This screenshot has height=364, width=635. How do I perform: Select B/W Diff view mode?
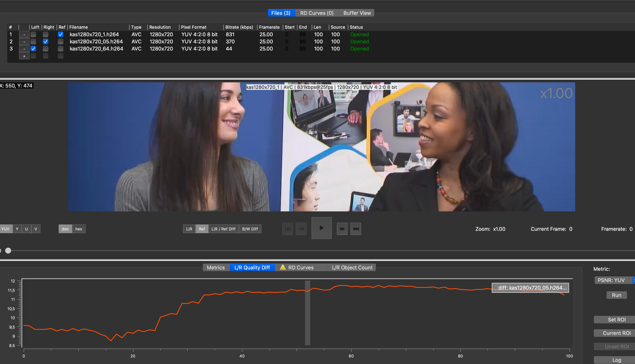coord(250,229)
